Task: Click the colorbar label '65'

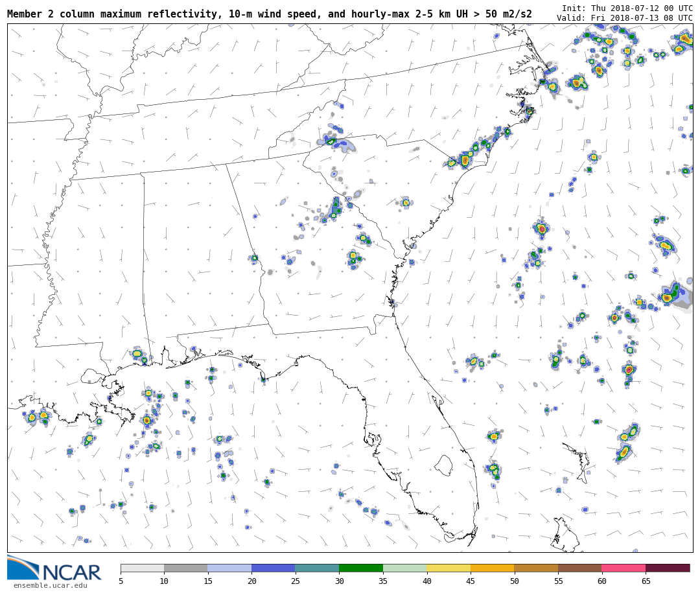Action: (x=646, y=581)
